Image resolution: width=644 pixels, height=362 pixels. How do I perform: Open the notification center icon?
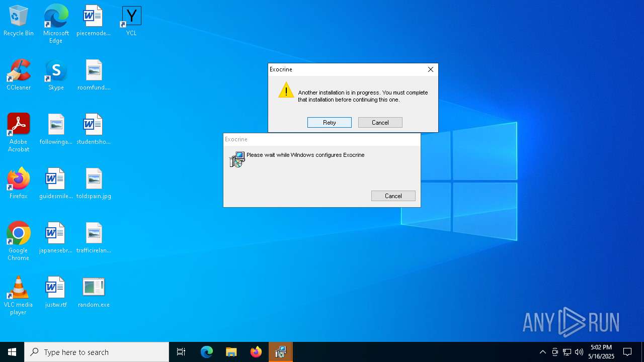pyautogui.click(x=627, y=352)
